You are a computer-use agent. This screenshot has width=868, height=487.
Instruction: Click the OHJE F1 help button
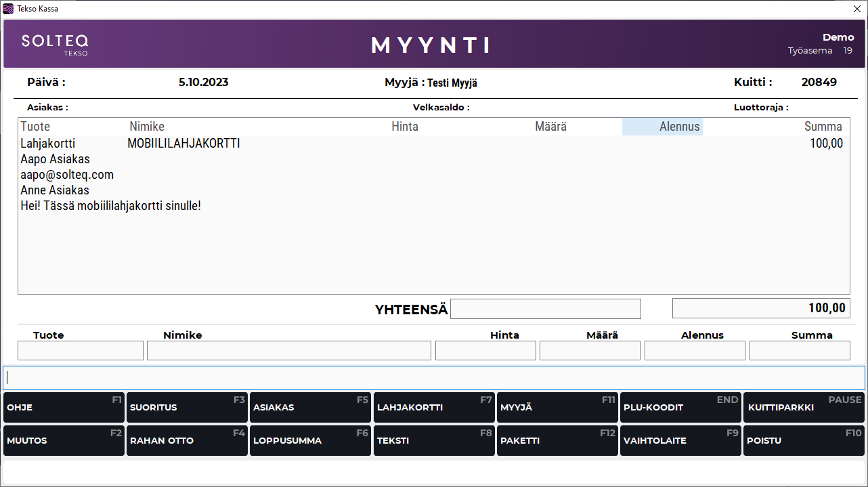click(64, 408)
